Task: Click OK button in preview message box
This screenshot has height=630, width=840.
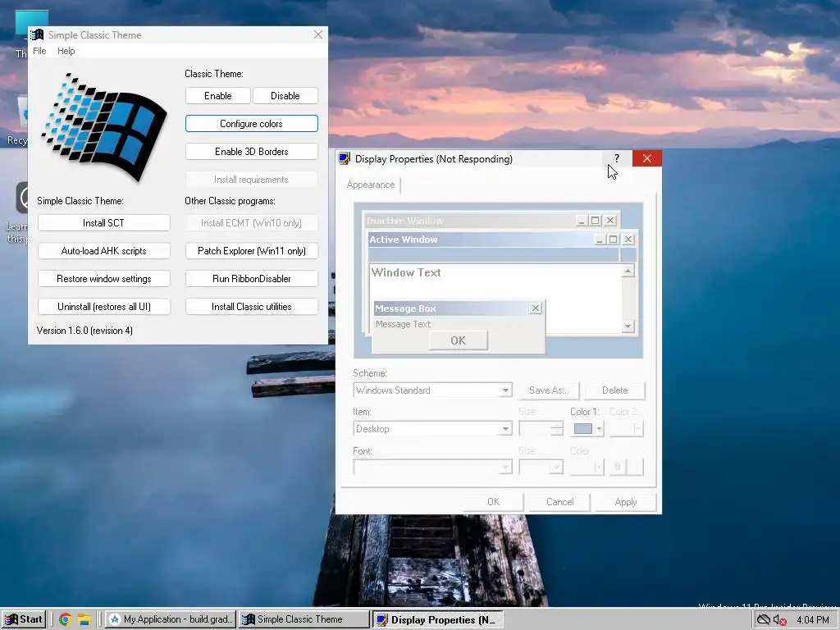Action: point(458,340)
